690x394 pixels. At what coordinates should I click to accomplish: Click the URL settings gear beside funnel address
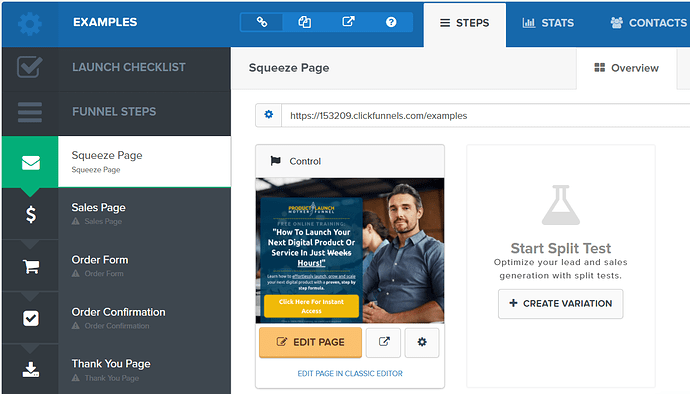tap(268, 115)
